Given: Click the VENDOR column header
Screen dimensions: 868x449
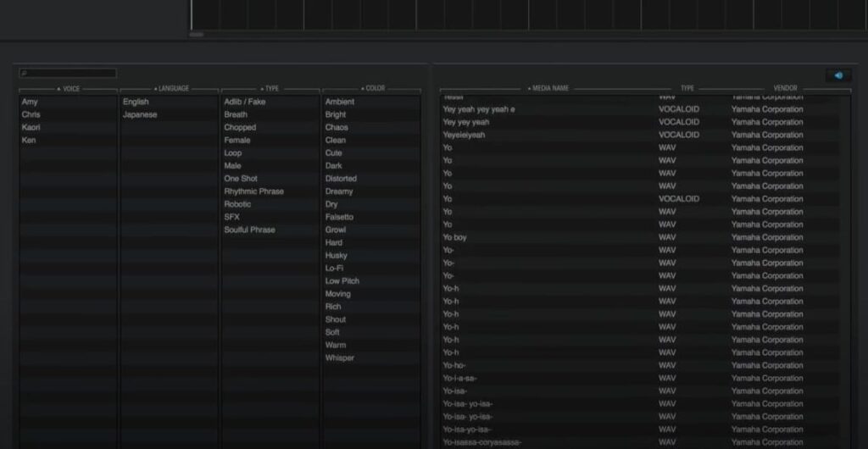Looking at the screenshot, I should click(x=785, y=88).
